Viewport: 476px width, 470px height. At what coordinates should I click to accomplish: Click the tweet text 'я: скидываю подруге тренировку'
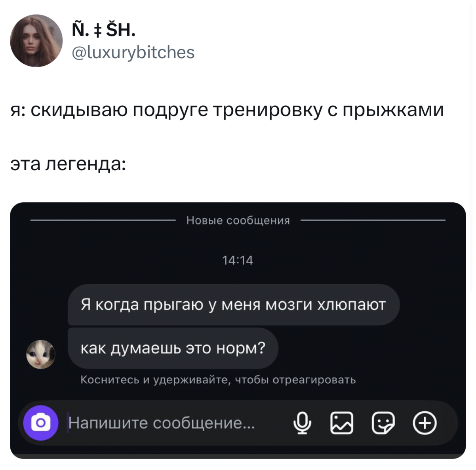point(166,110)
